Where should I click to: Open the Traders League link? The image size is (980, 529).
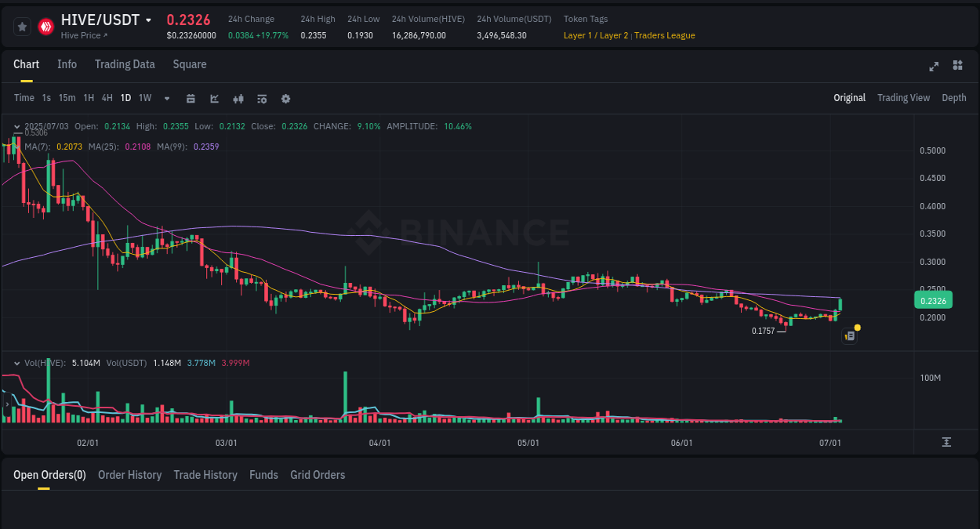tap(664, 34)
